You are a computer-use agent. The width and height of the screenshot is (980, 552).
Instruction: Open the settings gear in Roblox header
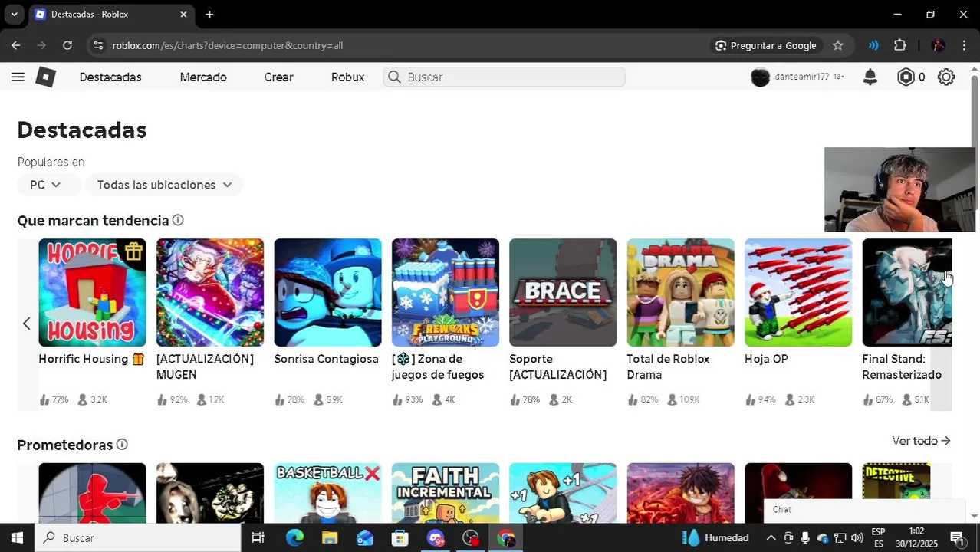pos(946,77)
